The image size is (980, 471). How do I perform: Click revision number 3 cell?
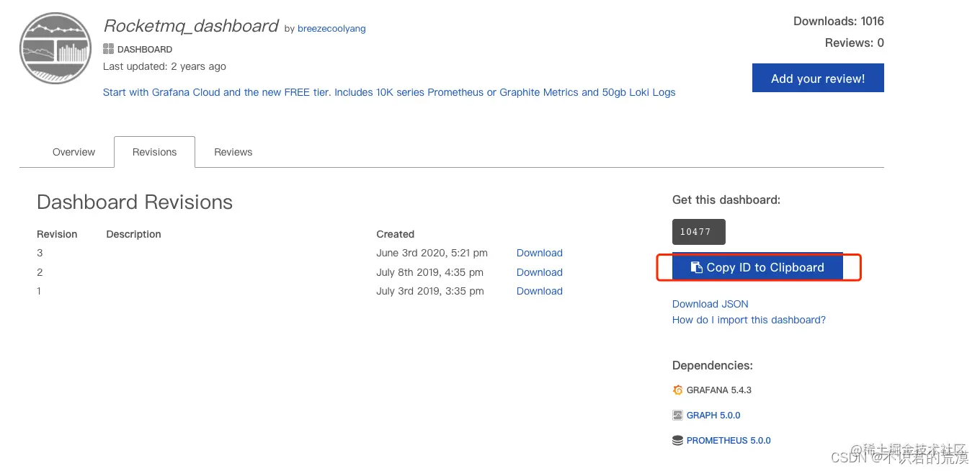coord(40,253)
